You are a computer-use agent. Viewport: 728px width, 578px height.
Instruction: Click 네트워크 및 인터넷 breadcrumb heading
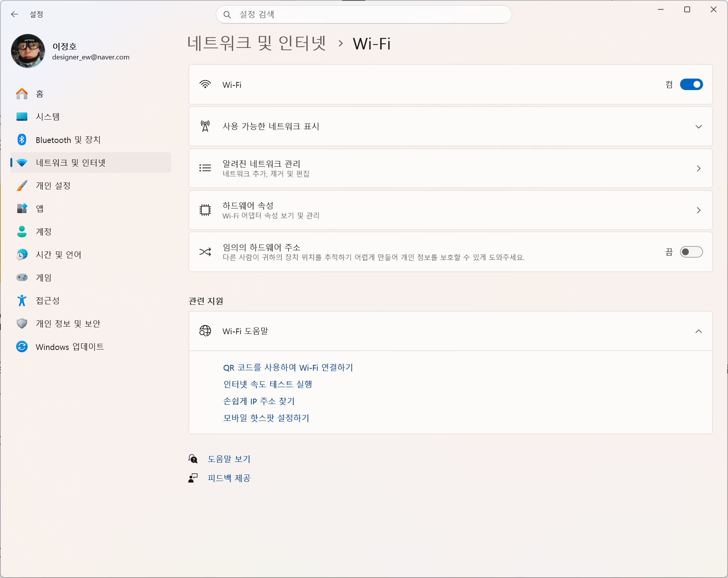click(x=257, y=43)
